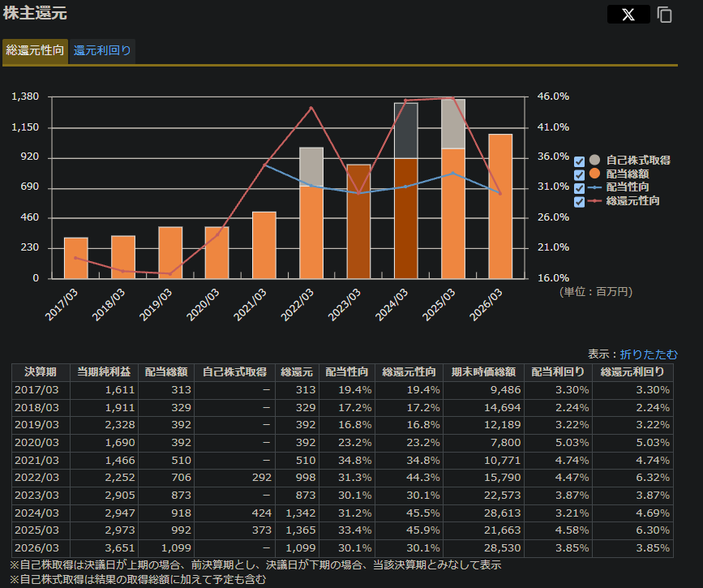This screenshot has width=703, height=588.
Task: Click market cap value 7,800
Action: pos(506,443)
